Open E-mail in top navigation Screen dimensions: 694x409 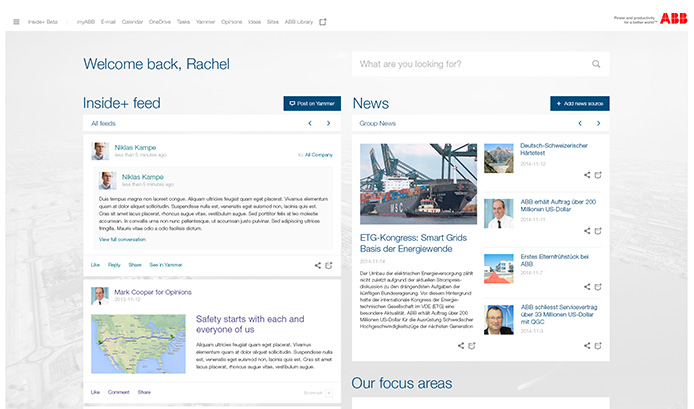108,22
